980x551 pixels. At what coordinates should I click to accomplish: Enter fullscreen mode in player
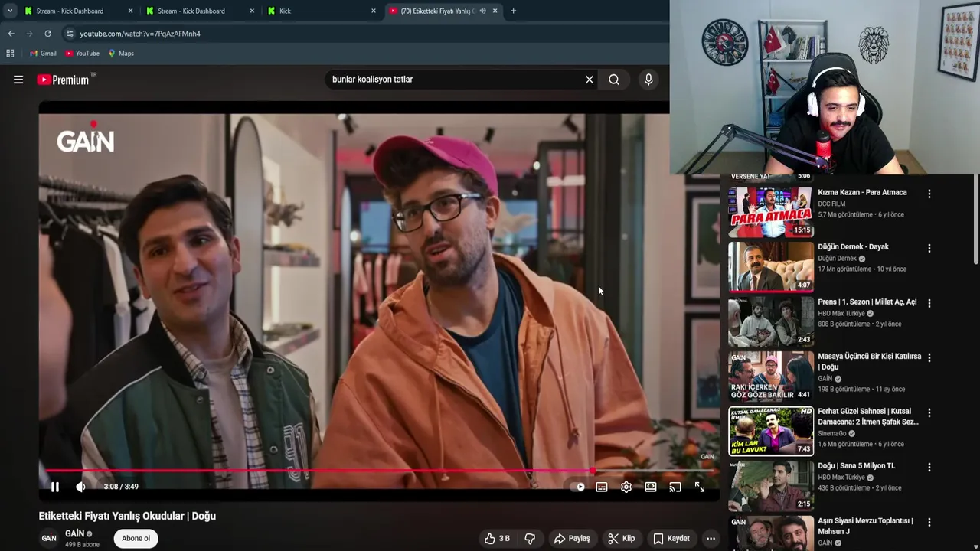pyautogui.click(x=700, y=487)
